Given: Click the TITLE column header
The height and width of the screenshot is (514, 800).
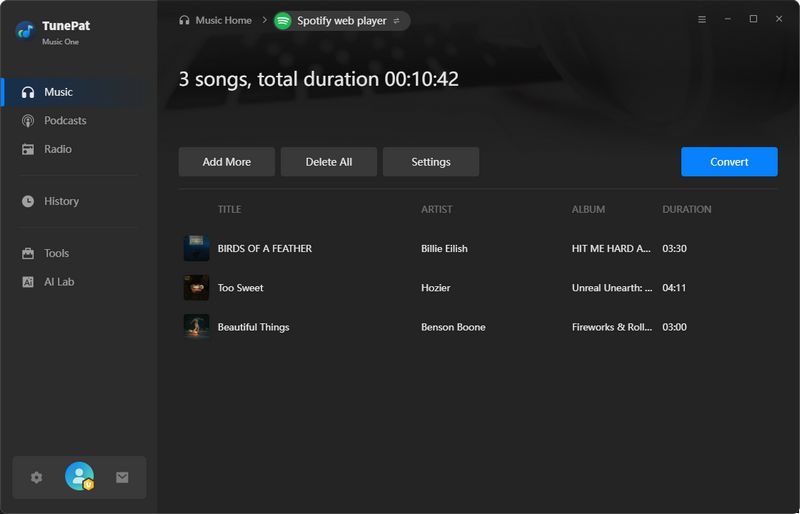Looking at the screenshot, I should pos(230,209).
